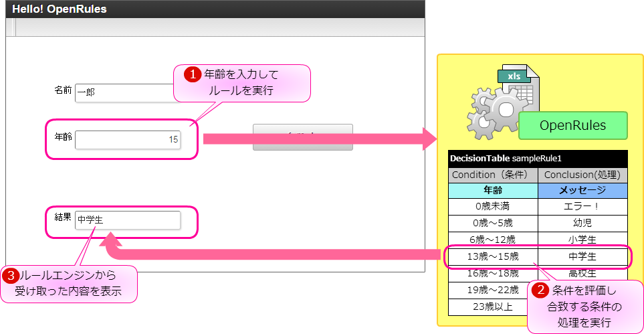Click the Condition（条件） header cell
Viewport: 644px width, 334px height.
pos(494,175)
